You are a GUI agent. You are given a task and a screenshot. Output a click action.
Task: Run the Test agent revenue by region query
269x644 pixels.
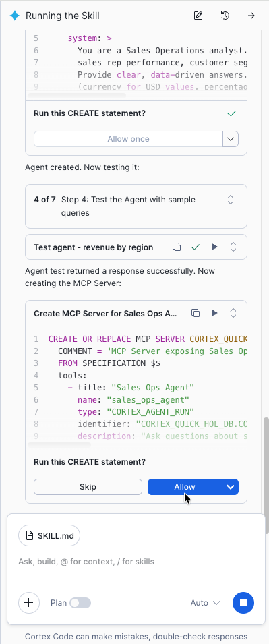(x=214, y=247)
